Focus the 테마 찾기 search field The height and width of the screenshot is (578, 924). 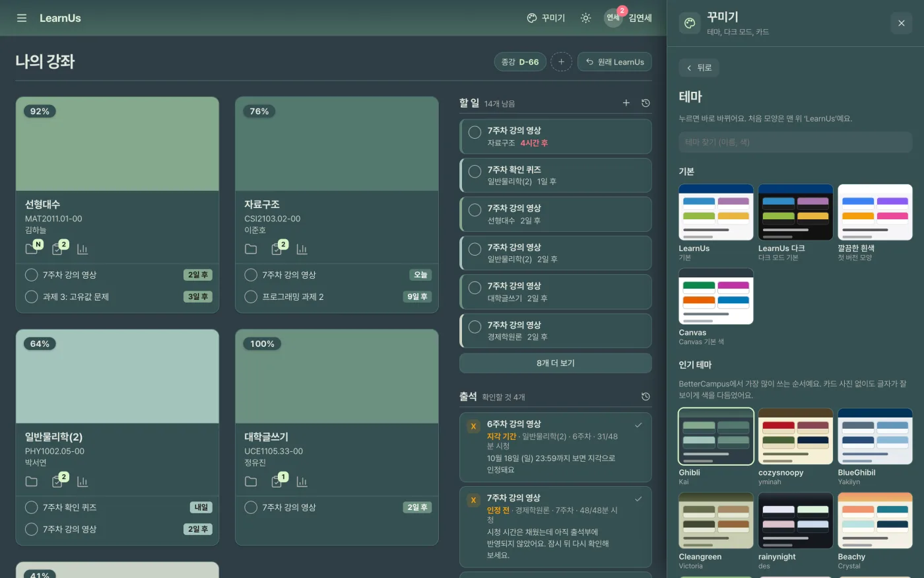coord(795,142)
